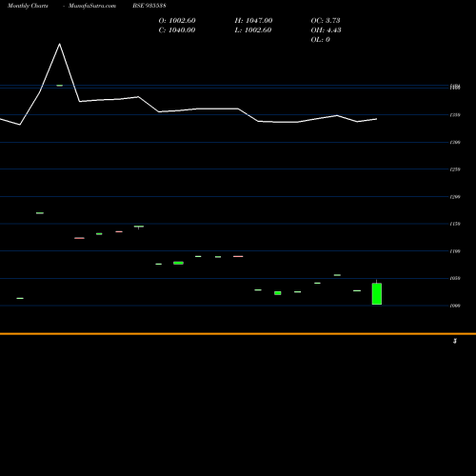476x476 pixels.
Task: Click the 'Monthly Charts' title text
Action: coord(28,6)
